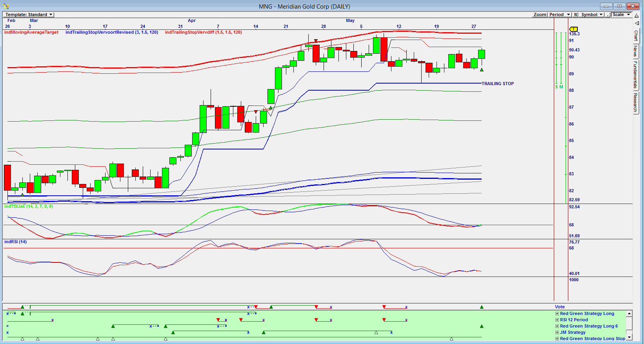Click the 40.01 RSI scale value

(574, 273)
